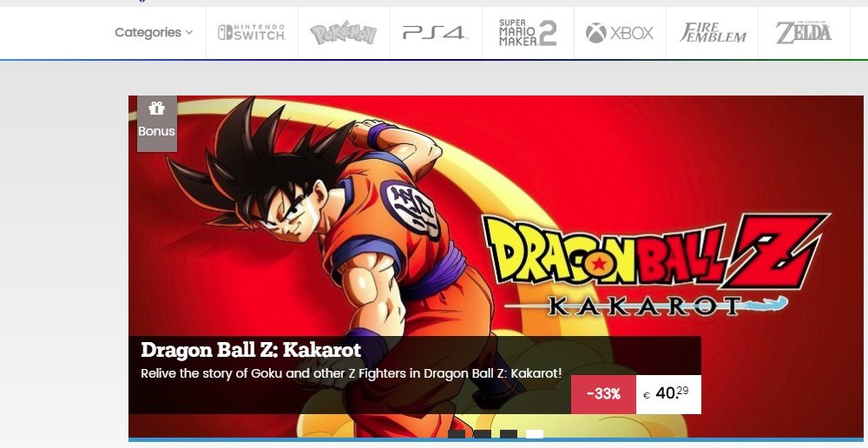Switch to the first carousel slide indicator
This screenshot has height=448, width=868.
(457, 433)
